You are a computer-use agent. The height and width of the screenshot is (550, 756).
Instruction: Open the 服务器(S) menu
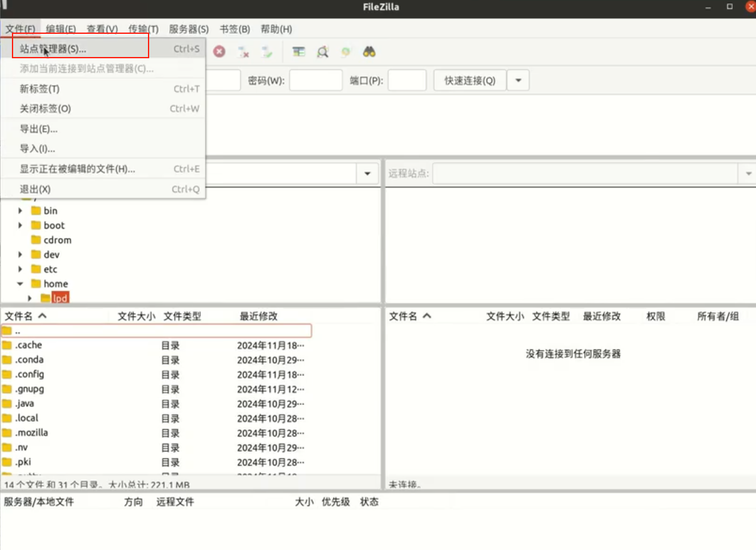pyautogui.click(x=189, y=29)
